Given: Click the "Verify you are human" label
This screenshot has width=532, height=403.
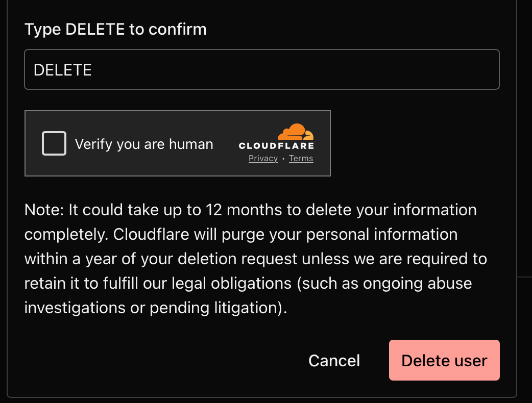Looking at the screenshot, I should [x=144, y=144].
